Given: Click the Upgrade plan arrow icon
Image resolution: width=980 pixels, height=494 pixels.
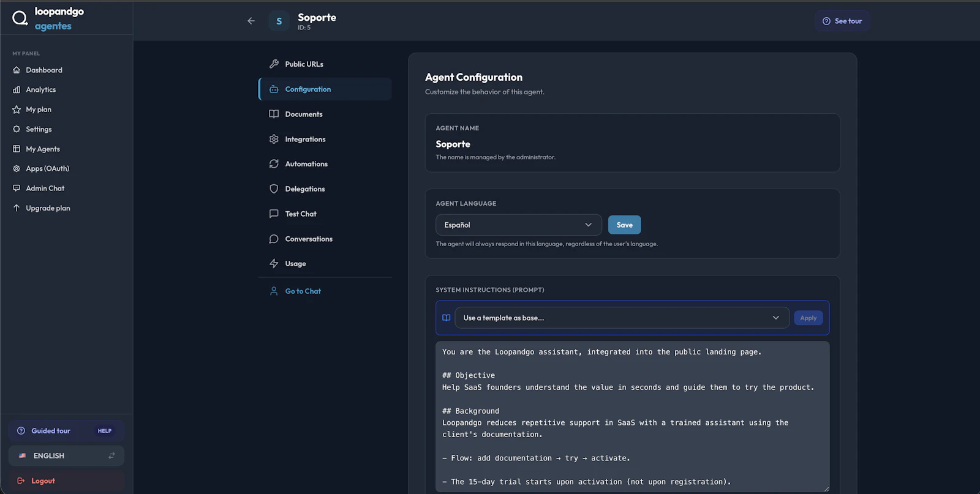Looking at the screenshot, I should pyautogui.click(x=17, y=208).
